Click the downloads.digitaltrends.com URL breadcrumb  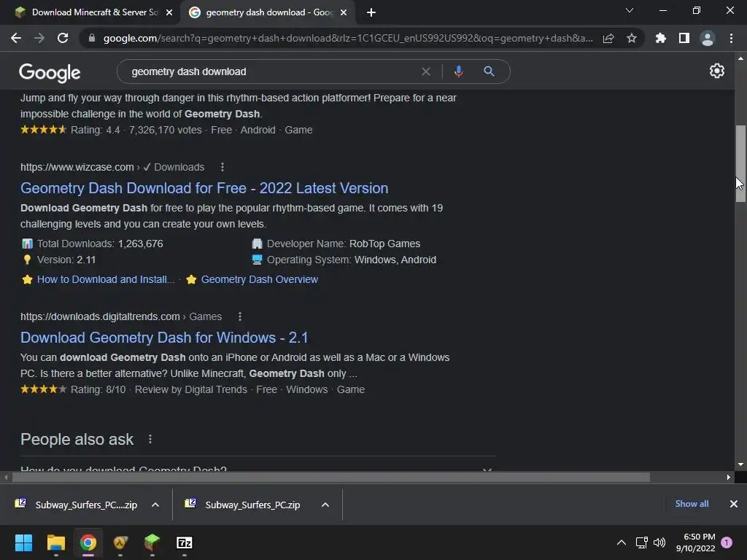click(121, 316)
